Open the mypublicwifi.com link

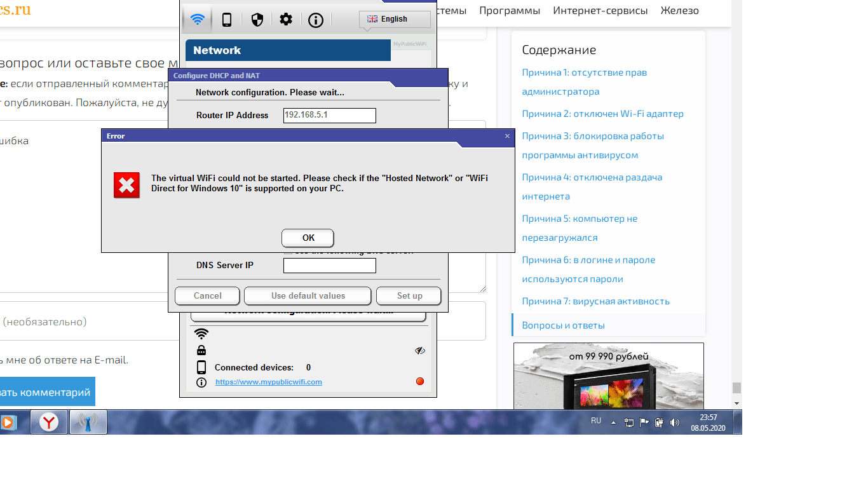pyautogui.click(x=269, y=382)
